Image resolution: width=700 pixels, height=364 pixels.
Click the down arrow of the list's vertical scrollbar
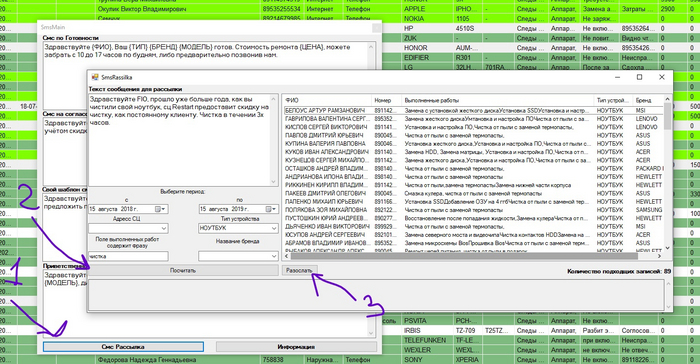tap(667, 248)
